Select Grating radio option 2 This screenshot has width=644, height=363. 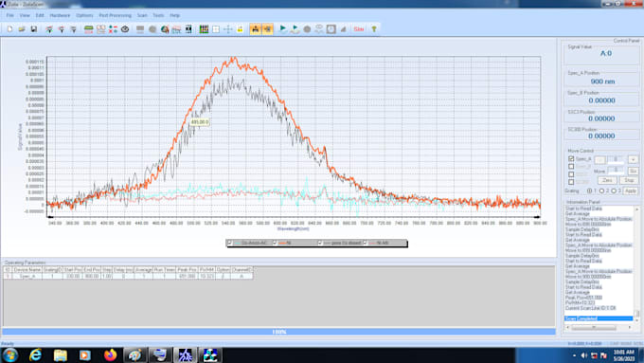point(601,191)
